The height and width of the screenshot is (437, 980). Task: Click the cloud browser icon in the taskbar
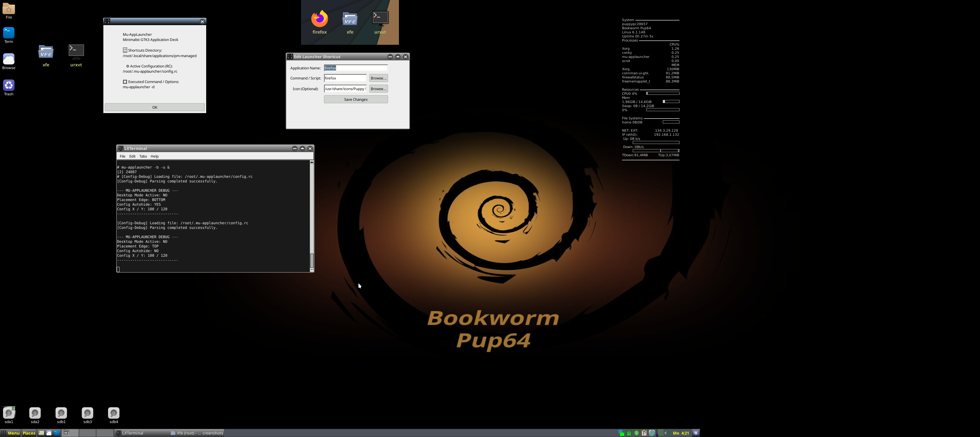[49, 433]
